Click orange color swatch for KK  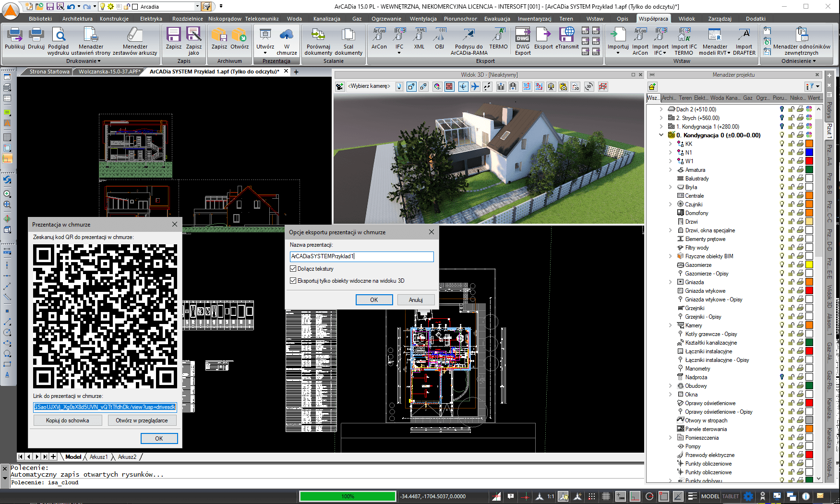tap(809, 144)
